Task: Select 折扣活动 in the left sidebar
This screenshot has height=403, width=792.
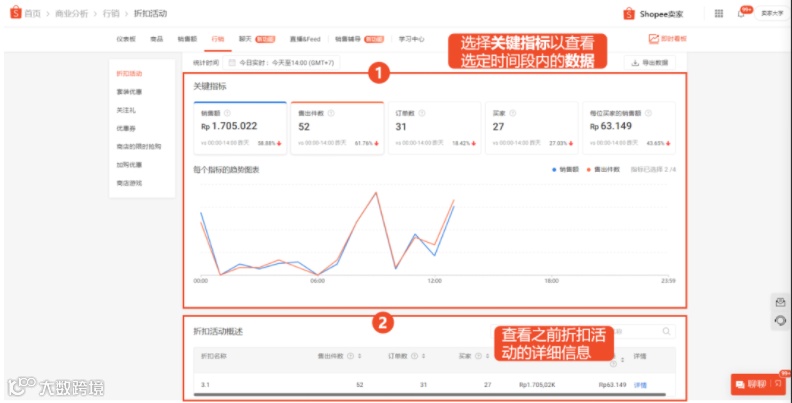Action: pyautogui.click(x=129, y=74)
